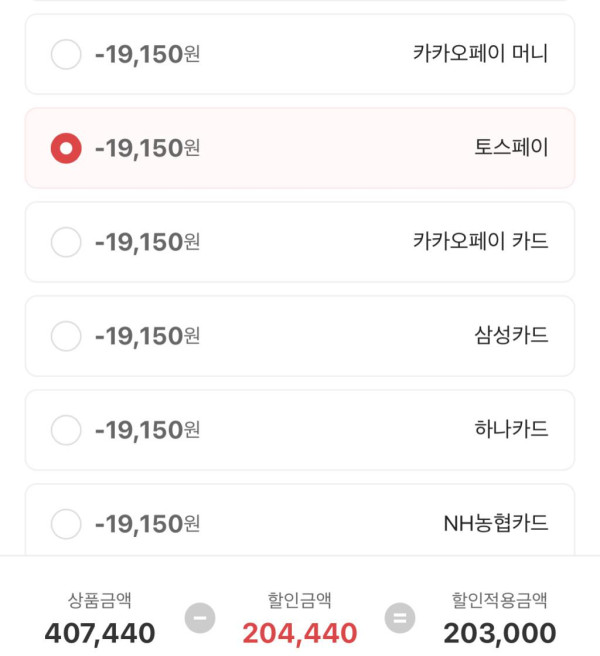Tap the 카카오페이 카드 label text

pos(480,242)
